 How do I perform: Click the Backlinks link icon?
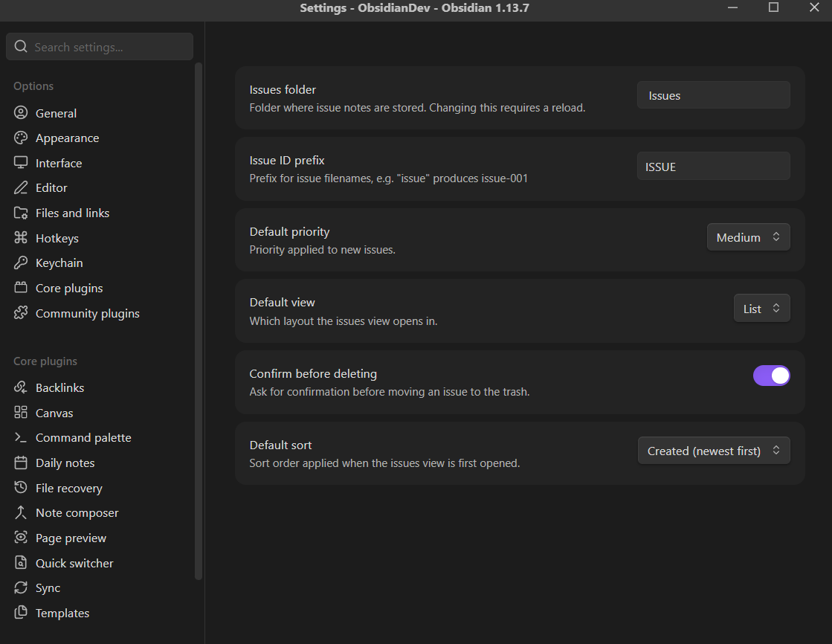pos(21,387)
